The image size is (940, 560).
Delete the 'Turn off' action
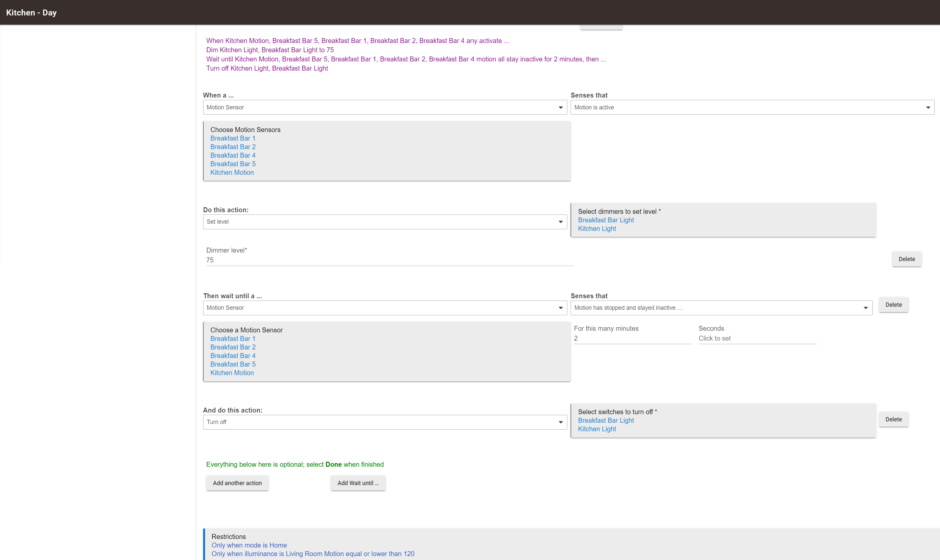(893, 419)
